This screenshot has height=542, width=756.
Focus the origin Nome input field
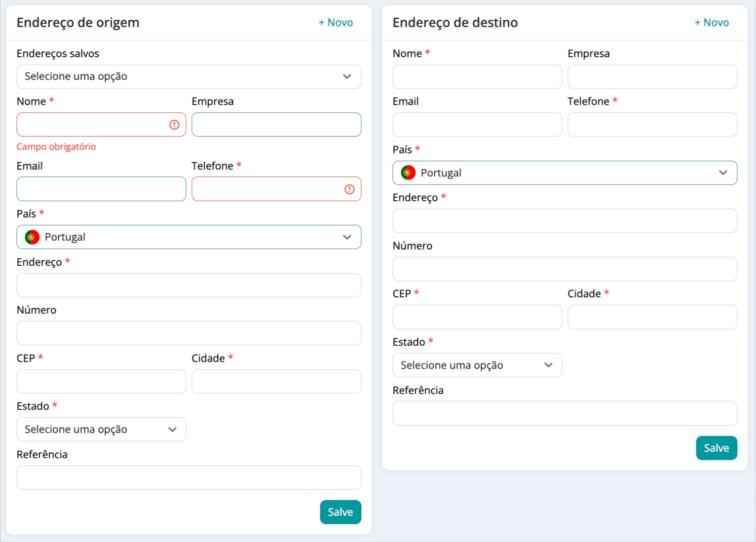click(x=101, y=125)
